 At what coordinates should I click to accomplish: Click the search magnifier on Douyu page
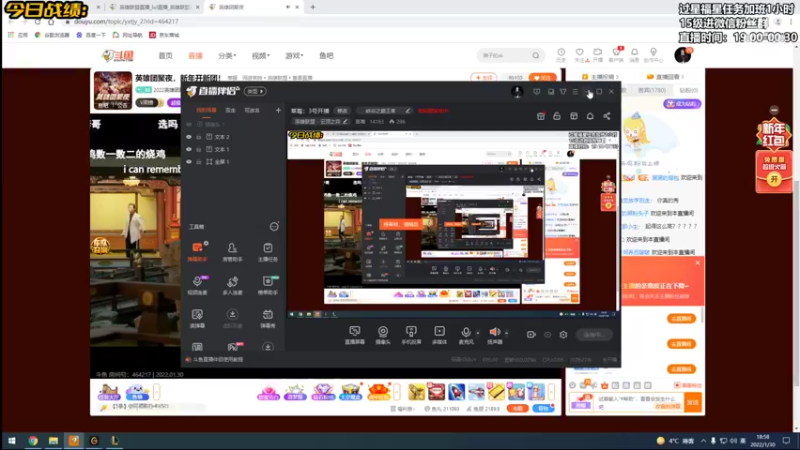[535, 56]
